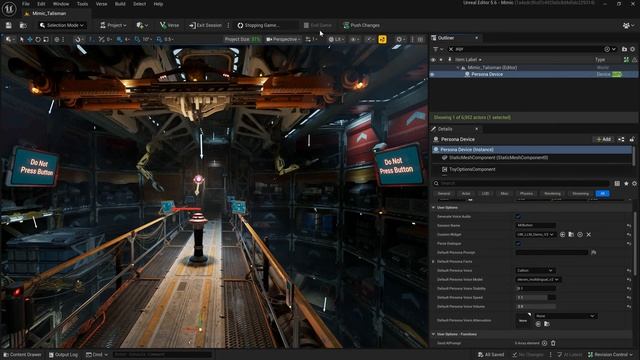
Task: Open the Selection Mode dropdown
Action: (62, 25)
